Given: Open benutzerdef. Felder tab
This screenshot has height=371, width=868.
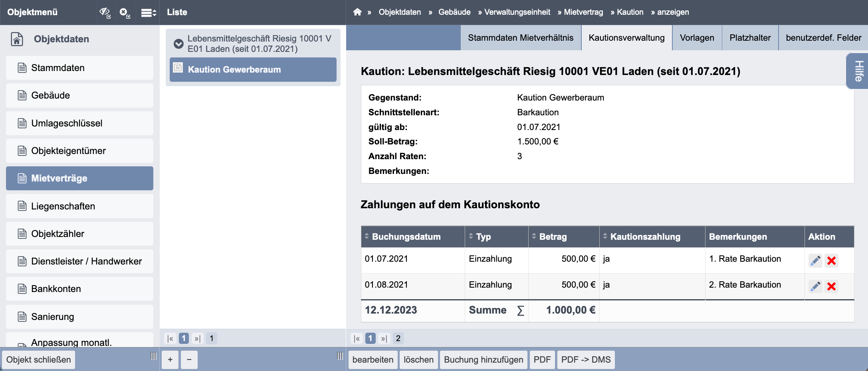Looking at the screenshot, I should click(823, 38).
